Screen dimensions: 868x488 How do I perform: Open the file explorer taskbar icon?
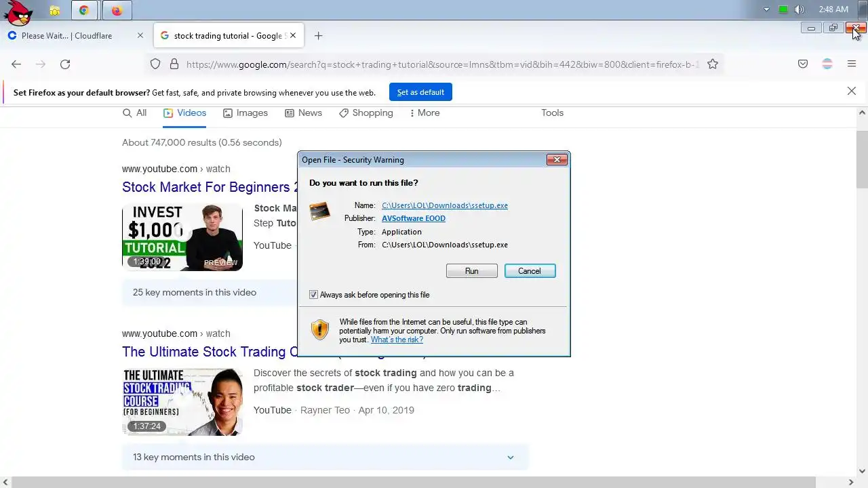click(54, 10)
